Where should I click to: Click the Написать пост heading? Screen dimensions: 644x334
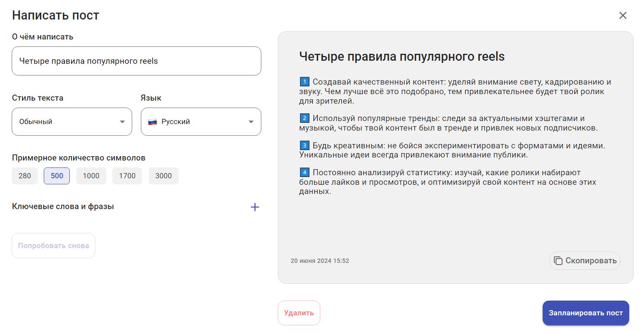point(55,16)
